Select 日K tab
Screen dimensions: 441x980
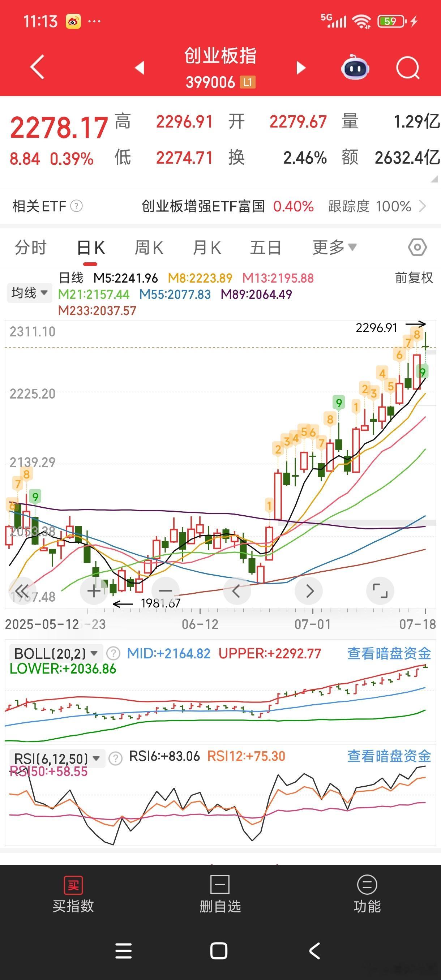click(91, 248)
